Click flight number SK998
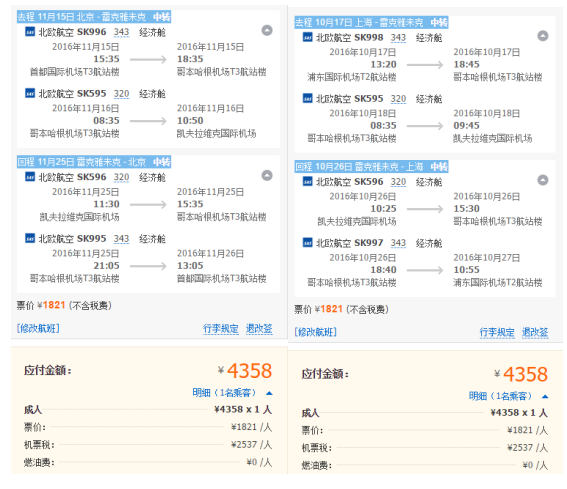This screenshot has width=567, height=489. [x=369, y=37]
